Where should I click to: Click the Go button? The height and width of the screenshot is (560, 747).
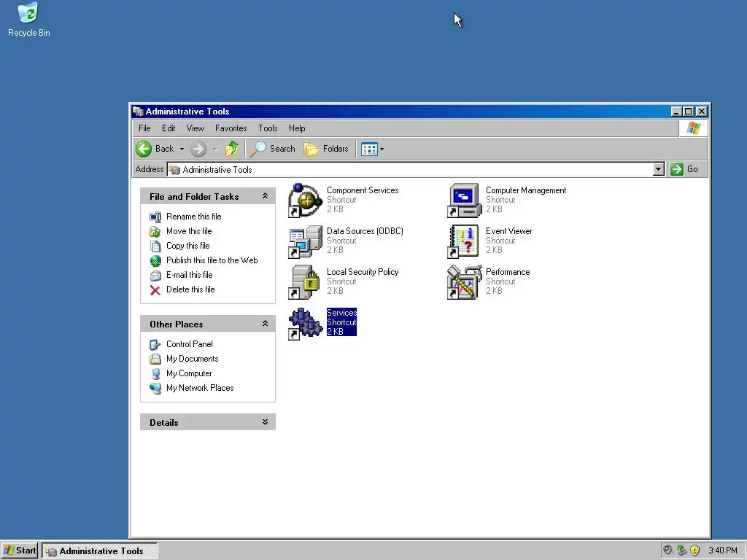(x=684, y=169)
